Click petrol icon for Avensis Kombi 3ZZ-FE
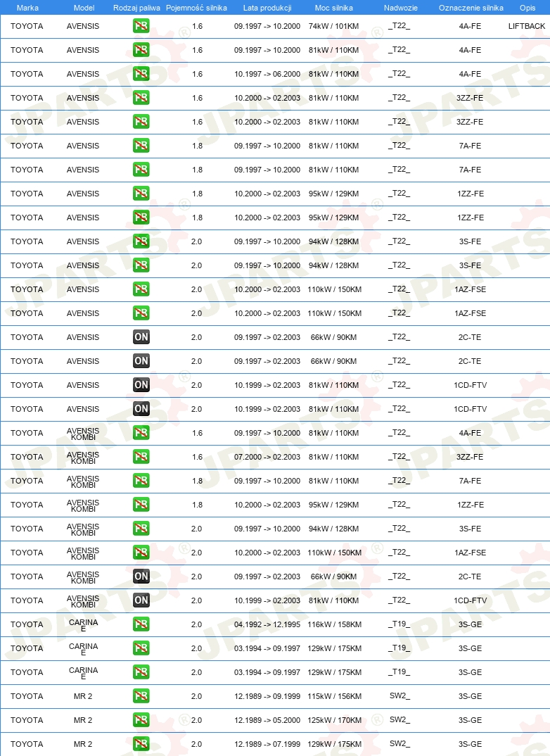This screenshot has width=550, height=756. coord(141,457)
